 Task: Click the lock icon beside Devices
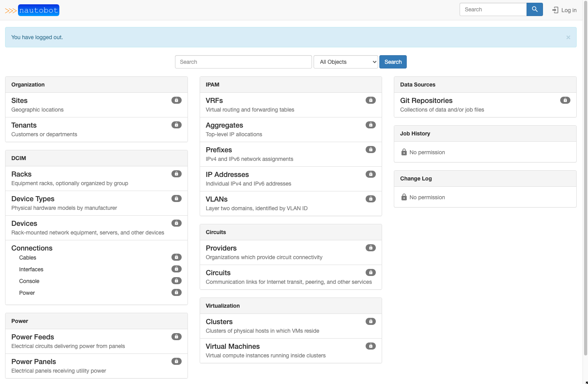pyautogui.click(x=176, y=223)
